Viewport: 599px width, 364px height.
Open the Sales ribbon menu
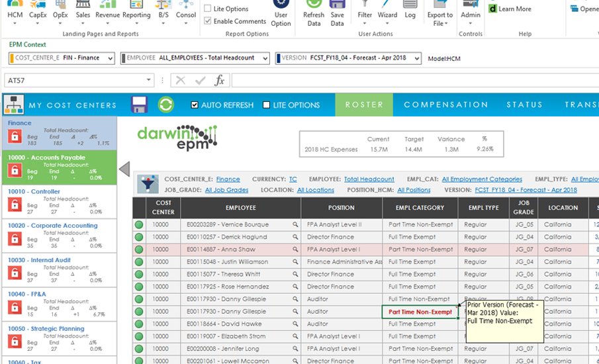coord(83,13)
